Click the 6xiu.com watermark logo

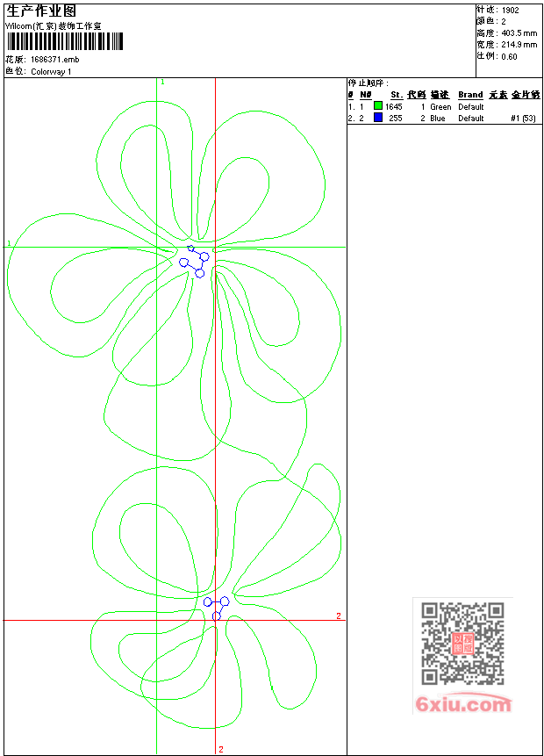[x=463, y=703]
